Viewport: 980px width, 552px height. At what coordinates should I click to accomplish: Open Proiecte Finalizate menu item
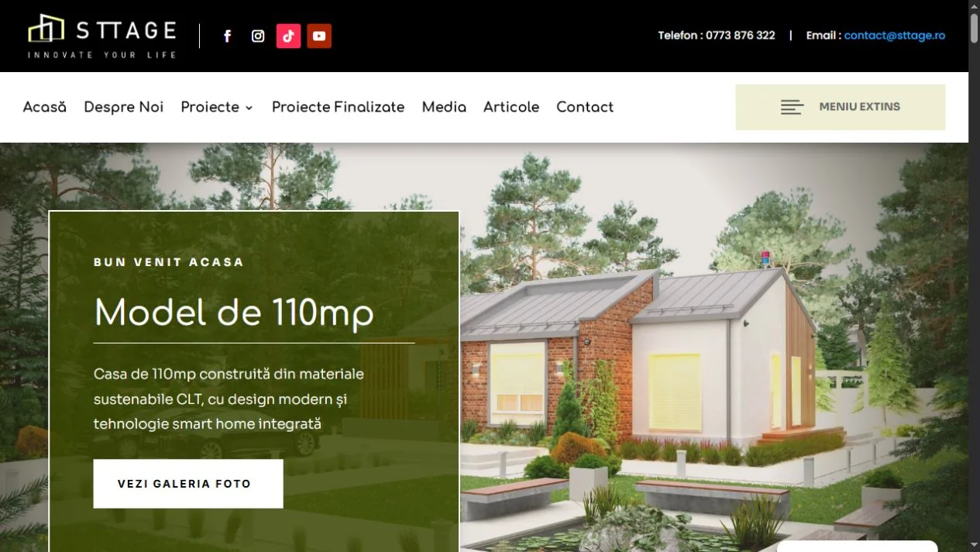pyautogui.click(x=338, y=107)
